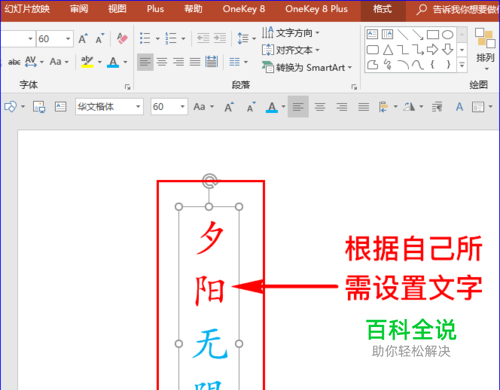Click the line spacing icon
This screenshot has height=390, width=500.
(x=243, y=39)
